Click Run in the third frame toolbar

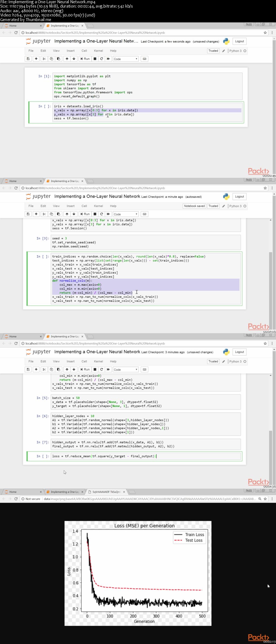pyautogui.click(x=85, y=369)
